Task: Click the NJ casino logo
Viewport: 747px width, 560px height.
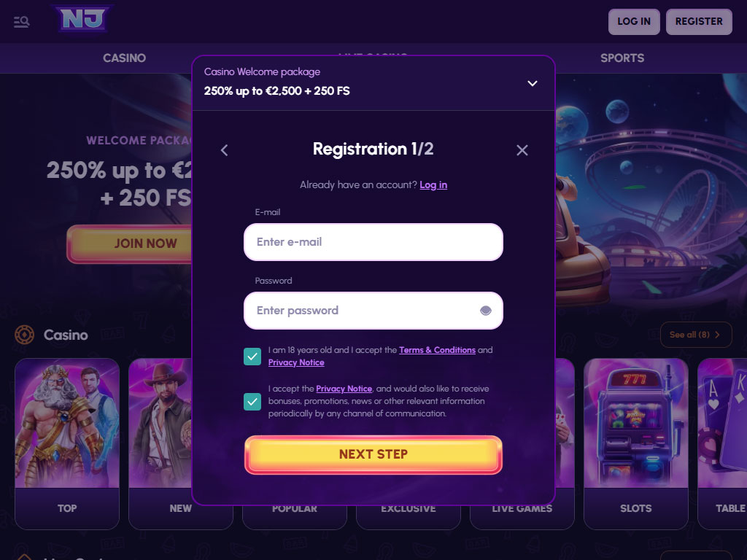Action: coord(82,19)
